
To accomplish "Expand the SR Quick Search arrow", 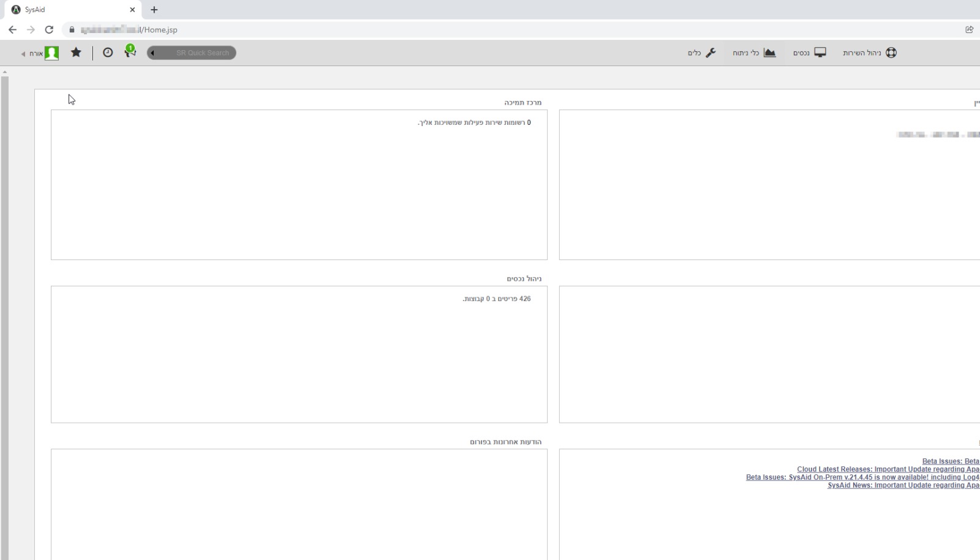I will pos(152,53).
